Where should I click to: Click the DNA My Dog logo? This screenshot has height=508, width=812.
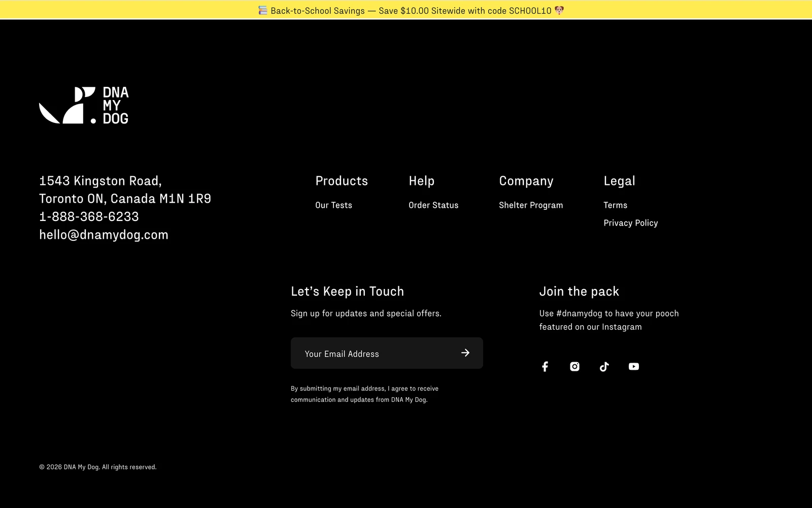[84, 105]
